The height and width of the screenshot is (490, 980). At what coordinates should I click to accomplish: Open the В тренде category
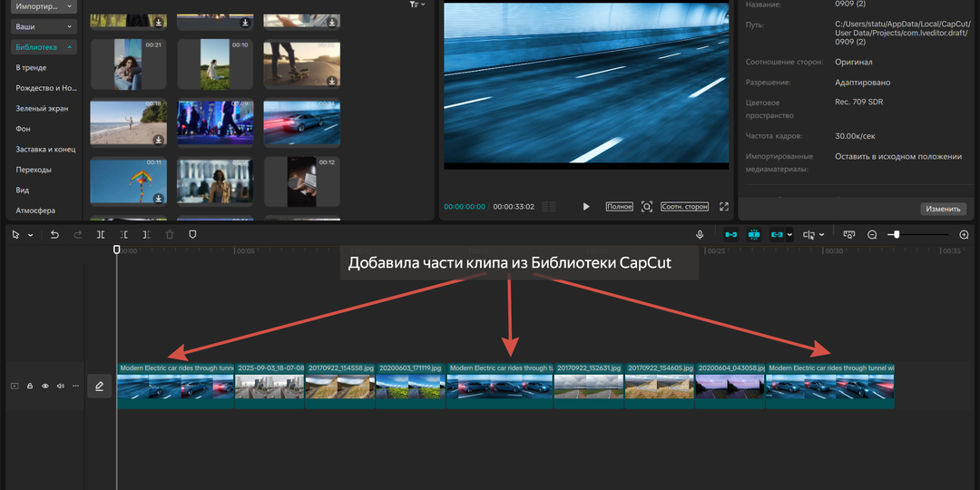31,67
